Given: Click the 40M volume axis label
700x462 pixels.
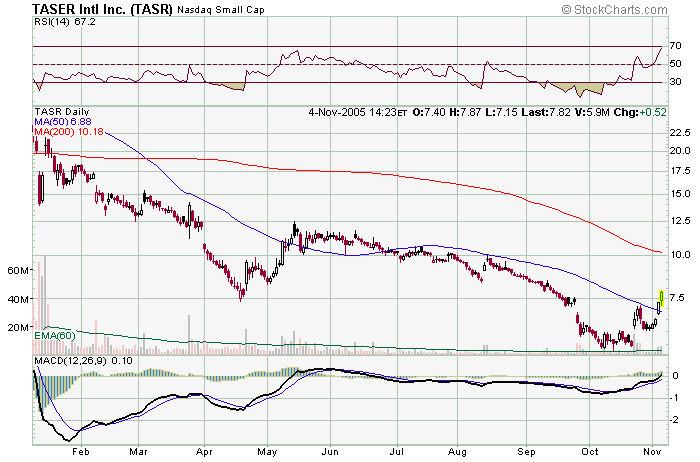Looking at the screenshot, I should [18, 299].
